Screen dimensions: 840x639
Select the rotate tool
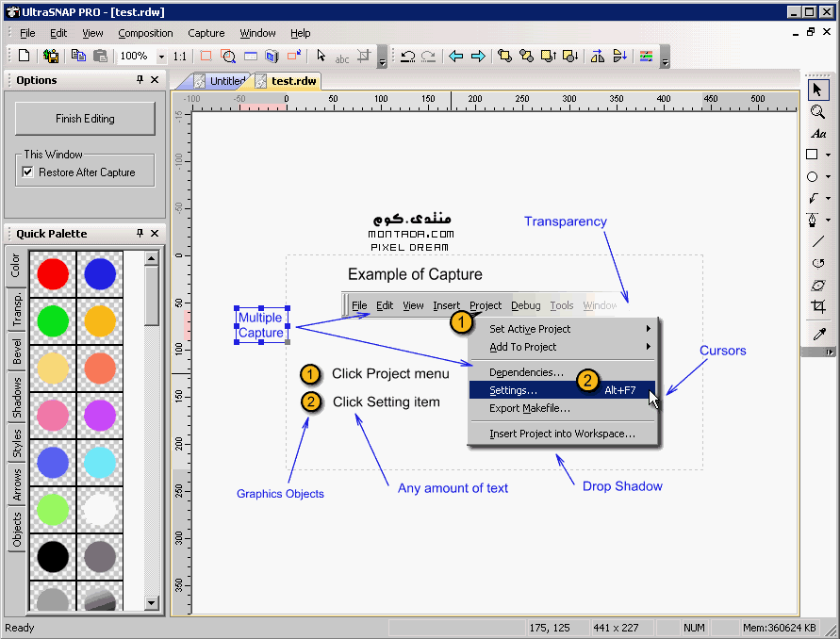coord(817,263)
